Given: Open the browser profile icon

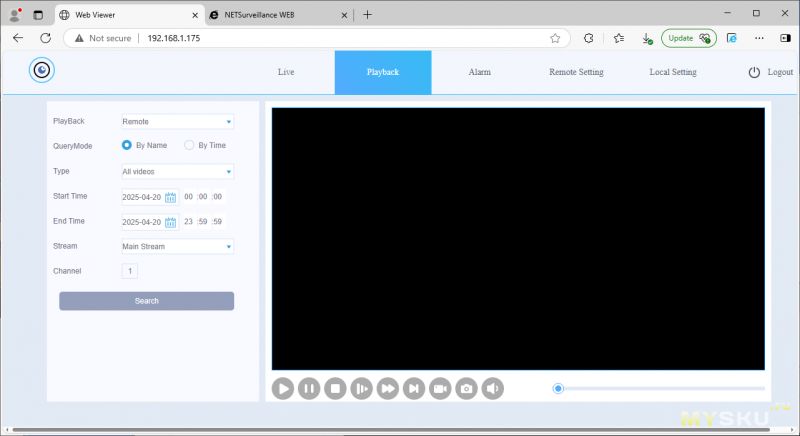Looking at the screenshot, I should coord(15,15).
